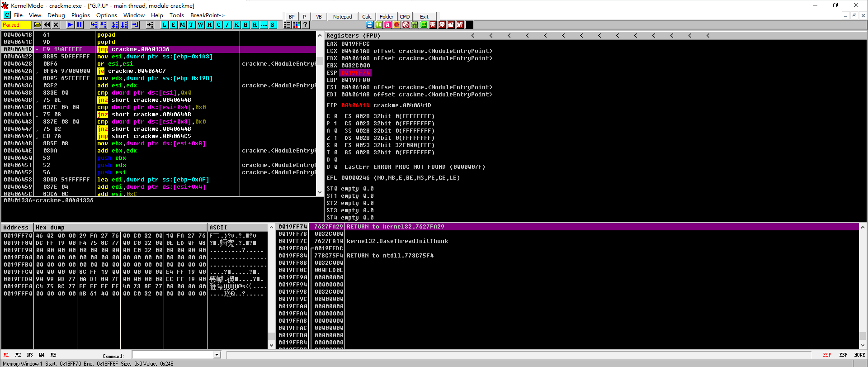The image size is (868, 367).
Task: Click the CMD shortcut button
Action: click(405, 17)
